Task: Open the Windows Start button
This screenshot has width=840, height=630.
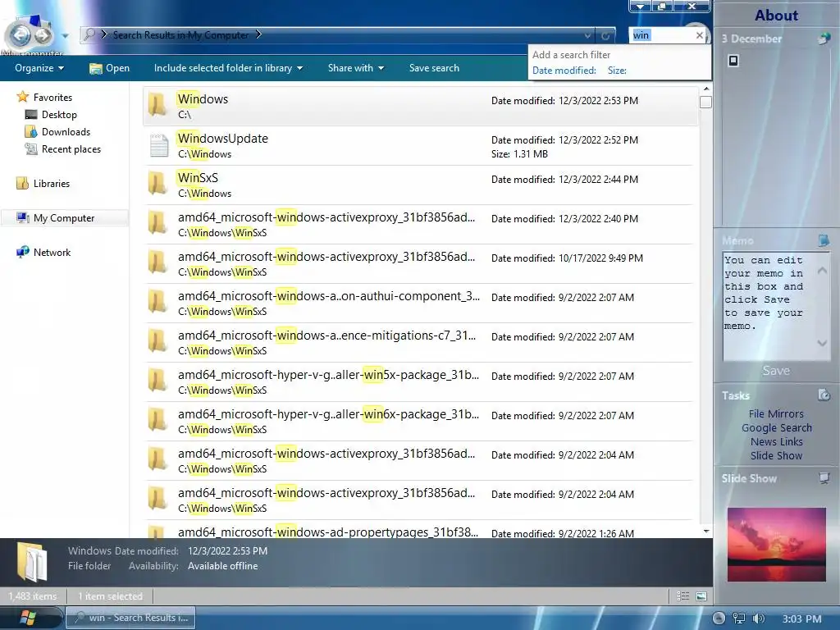Action: 28,619
